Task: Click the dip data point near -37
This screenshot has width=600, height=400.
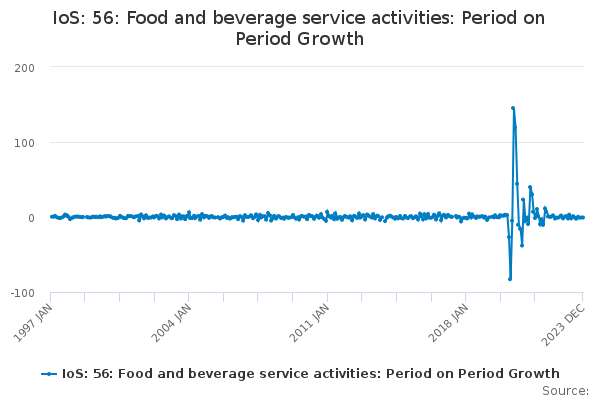Action: point(522,245)
